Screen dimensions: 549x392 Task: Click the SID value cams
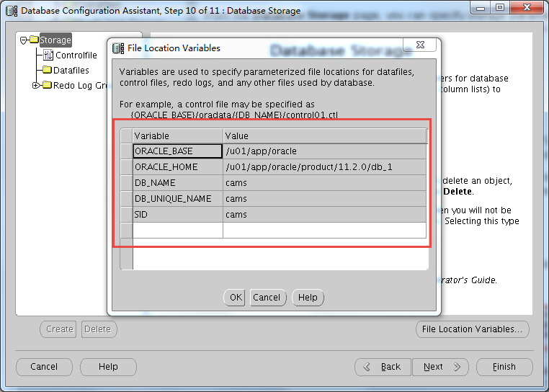[x=324, y=215]
